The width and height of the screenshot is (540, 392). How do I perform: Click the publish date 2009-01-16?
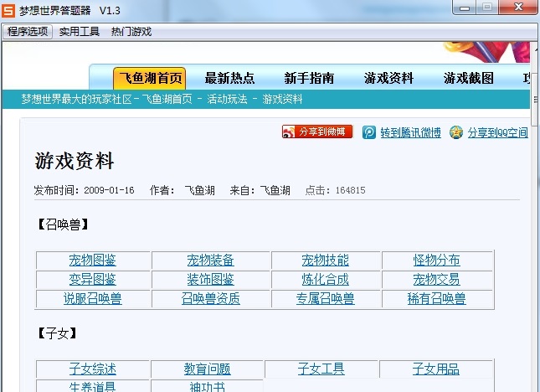tap(109, 190)
